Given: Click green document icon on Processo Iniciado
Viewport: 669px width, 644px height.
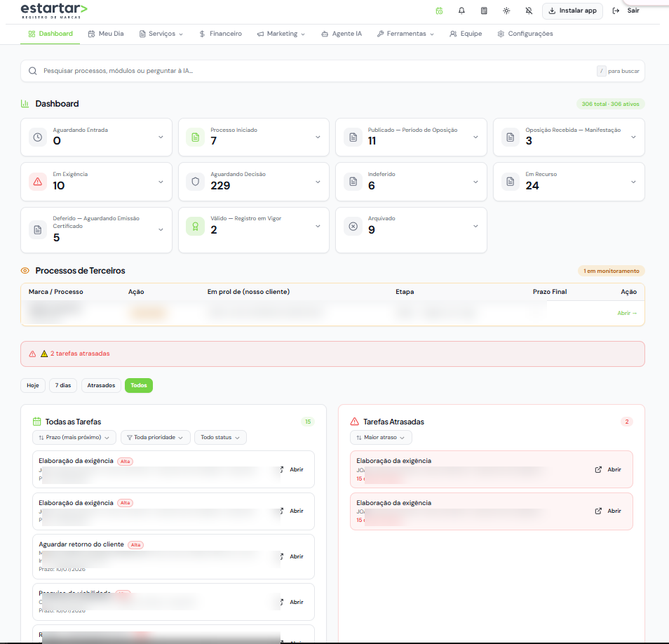Looking at the screenshot, I should [x=196, y=137].
